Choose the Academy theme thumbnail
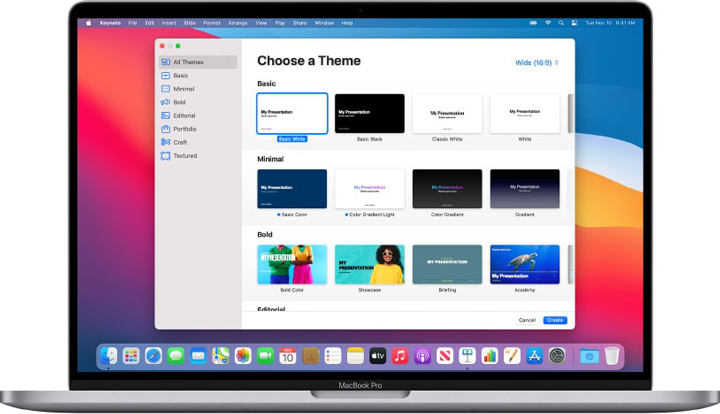This screenshot has width=720, height=414. pos(525,264)
